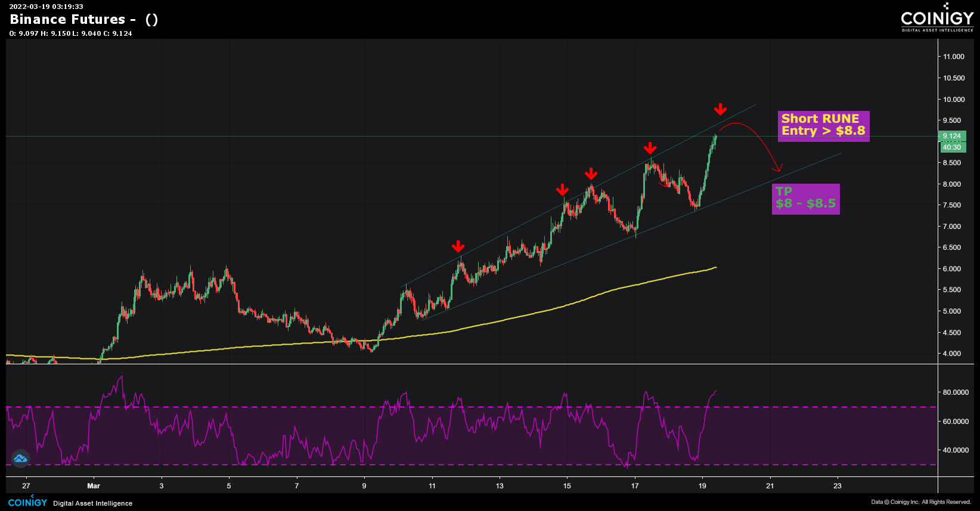Click the date 7 on the time axis
980x511 pixels.
click(x=297, y=486)
